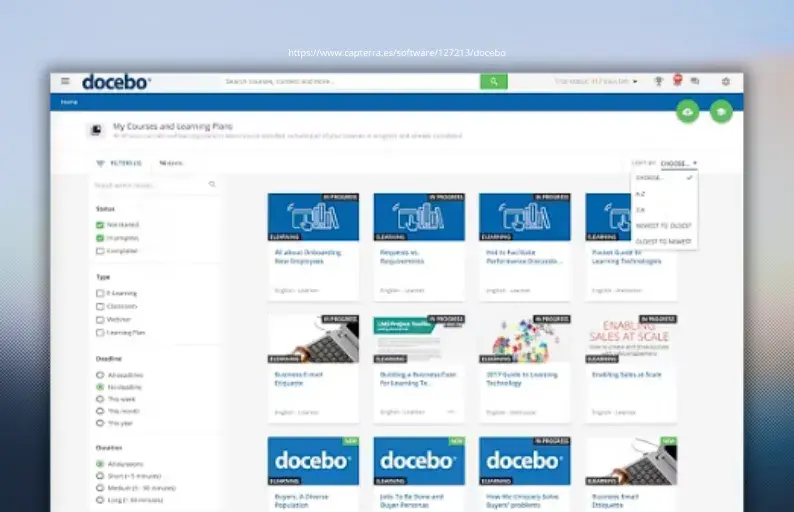Viewport: 794px width, 512px height.
Task: Open the Sort By Choose dropdown
Action: pyautogui.click(x=679, y=163)
